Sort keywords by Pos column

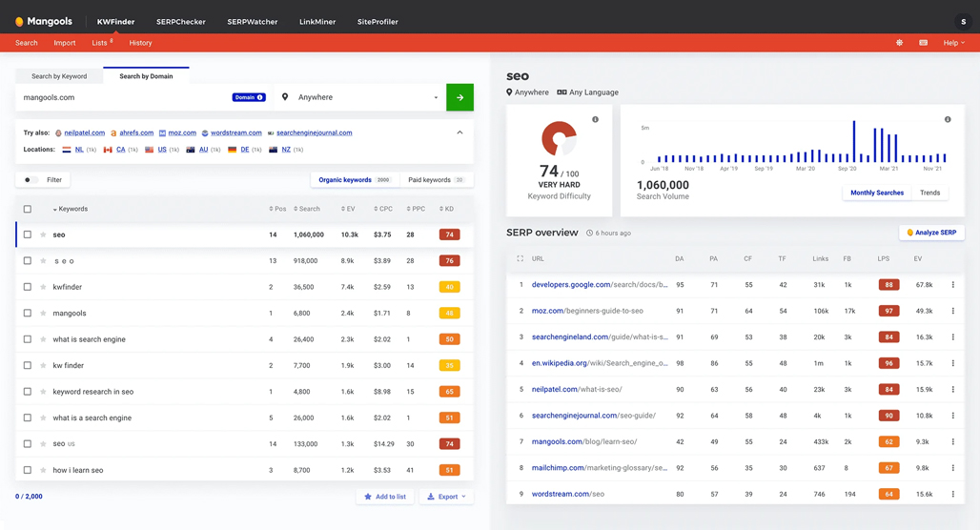(277, 209)
